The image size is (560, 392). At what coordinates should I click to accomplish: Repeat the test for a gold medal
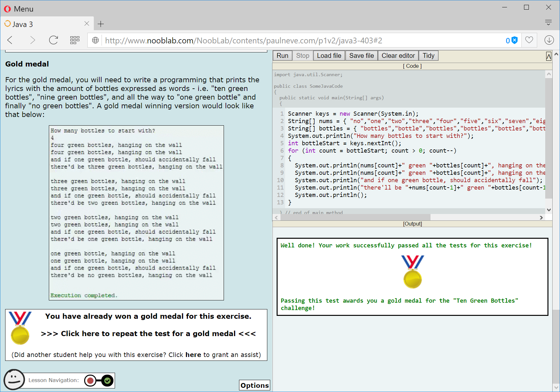(148, 334)
